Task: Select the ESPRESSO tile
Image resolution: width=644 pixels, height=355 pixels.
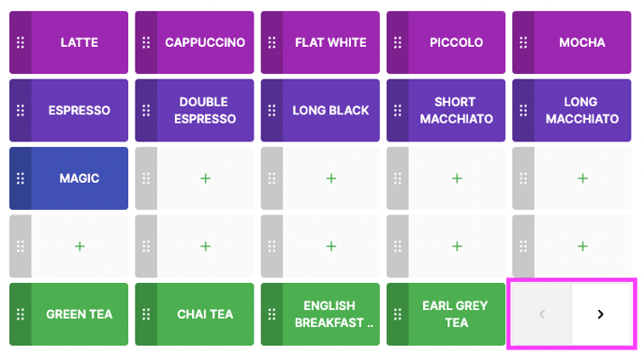Action: [x=80, y=111]
